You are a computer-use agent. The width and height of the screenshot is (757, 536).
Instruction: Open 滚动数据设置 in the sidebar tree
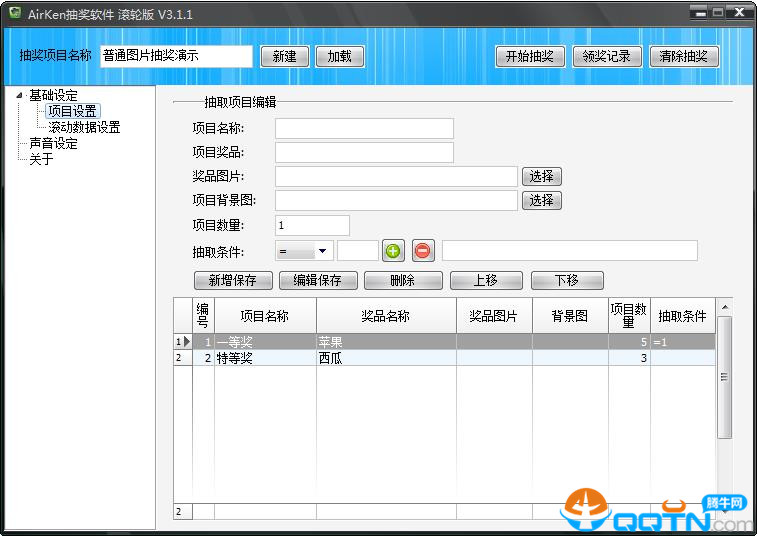coord(84,127)
